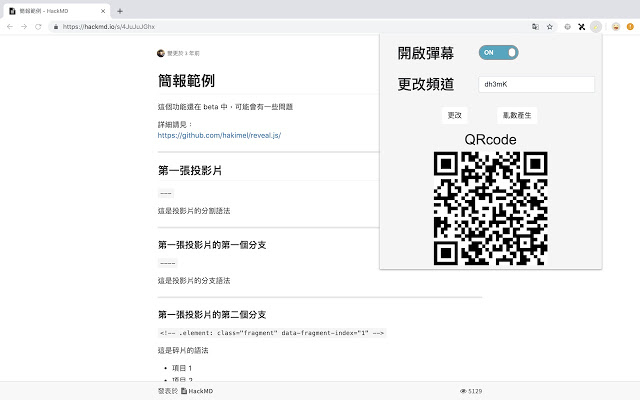Viewport: 640px width, 400px height.
Task: Click the 第一張投影片 heading
Action: pos(190,170)
